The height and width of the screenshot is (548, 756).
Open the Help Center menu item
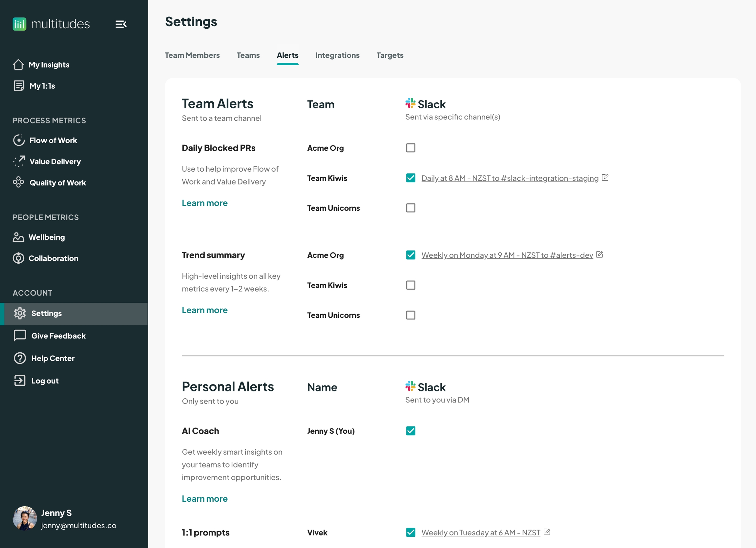(53, 358)
